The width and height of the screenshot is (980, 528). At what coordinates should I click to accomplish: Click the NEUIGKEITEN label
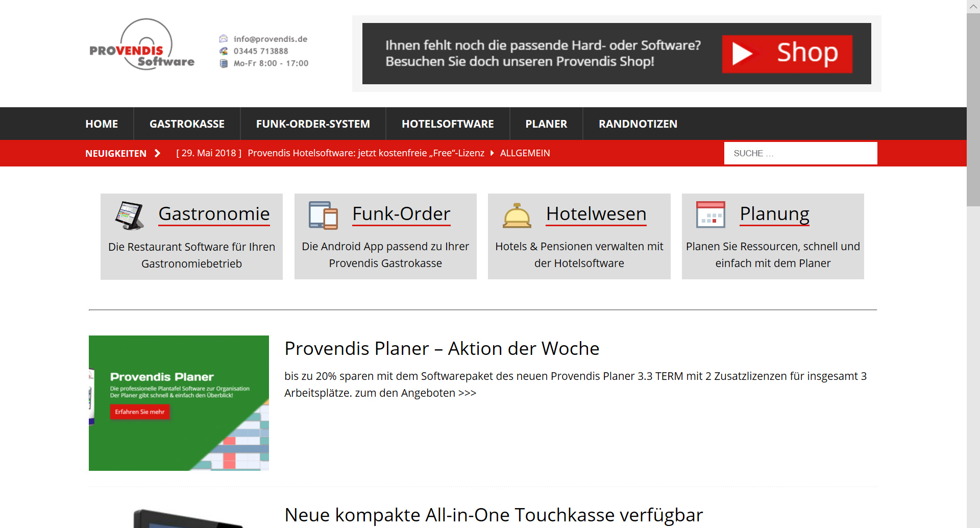116,153
